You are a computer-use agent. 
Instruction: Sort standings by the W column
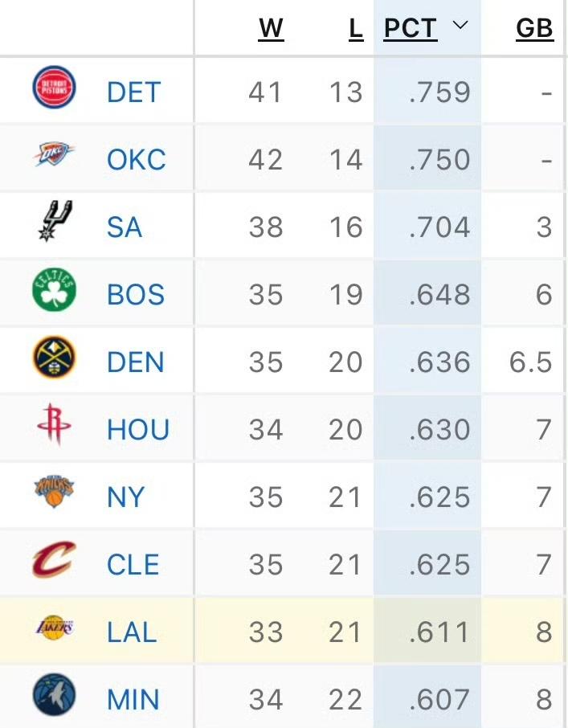pos(272,28)
